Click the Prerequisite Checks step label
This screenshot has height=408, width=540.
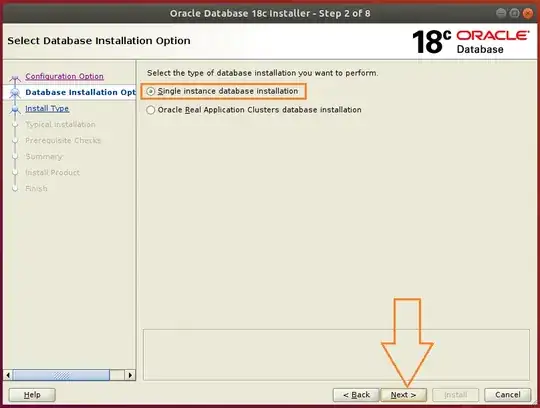click(63, 140)
